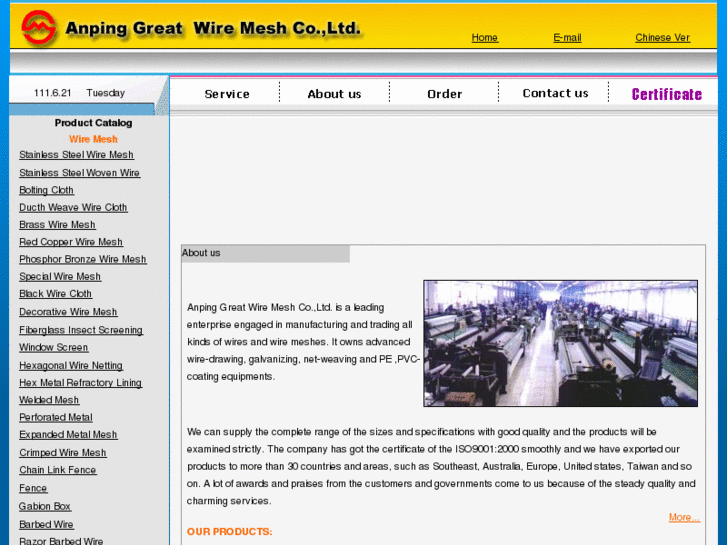Open Fiberglass Insect Screening link
The width and height of the screenshot is (727, 545).
click(81, 330)
